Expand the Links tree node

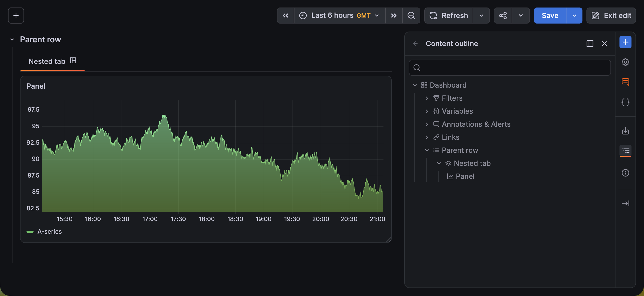coord(427,137)
